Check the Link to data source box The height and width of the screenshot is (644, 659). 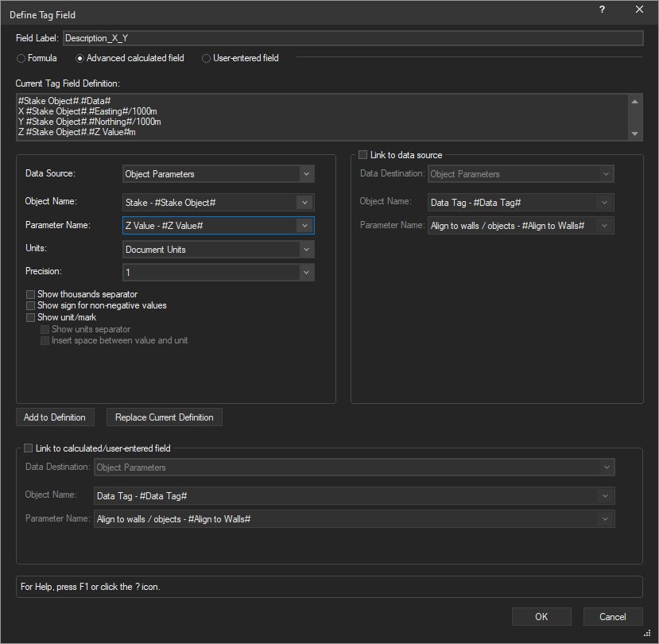(364, 154)
